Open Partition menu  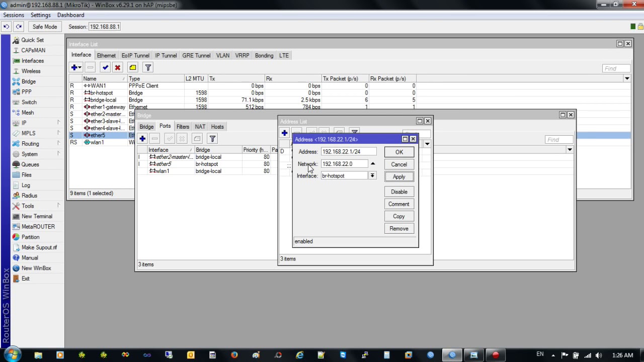[30, 237]
